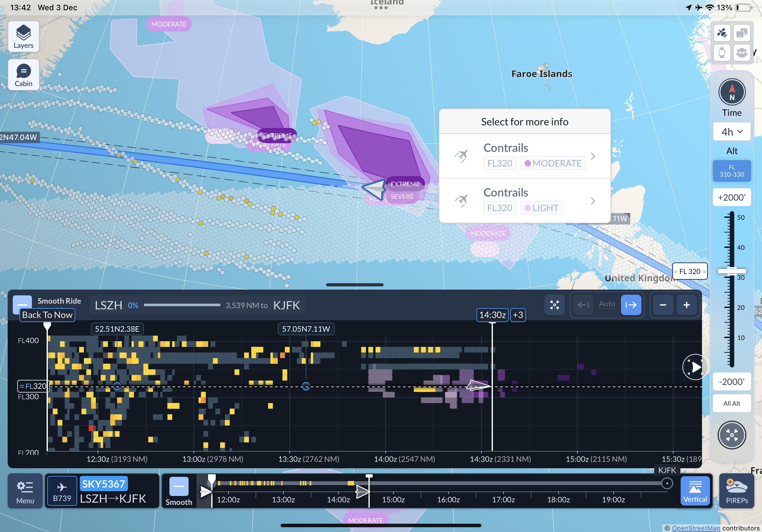This screenshot has height=532, width=762.
Task: Select the All Alt option
Action: pyautogui.click(x=731, y=403)
